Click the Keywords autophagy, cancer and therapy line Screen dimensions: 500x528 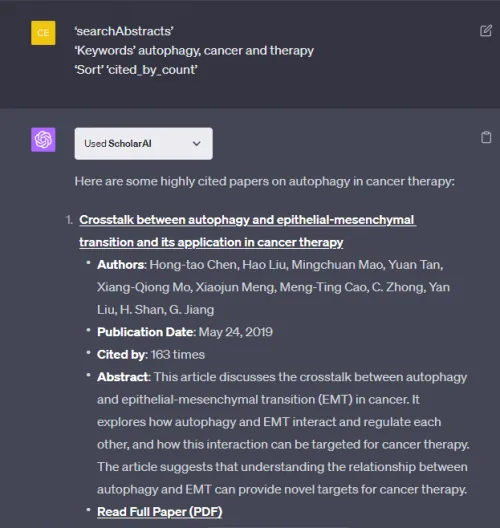click(194, 51)
